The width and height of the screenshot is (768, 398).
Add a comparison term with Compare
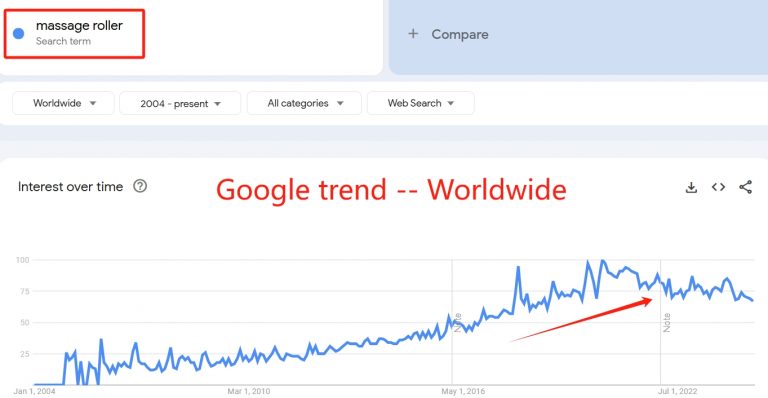[459, 34]
